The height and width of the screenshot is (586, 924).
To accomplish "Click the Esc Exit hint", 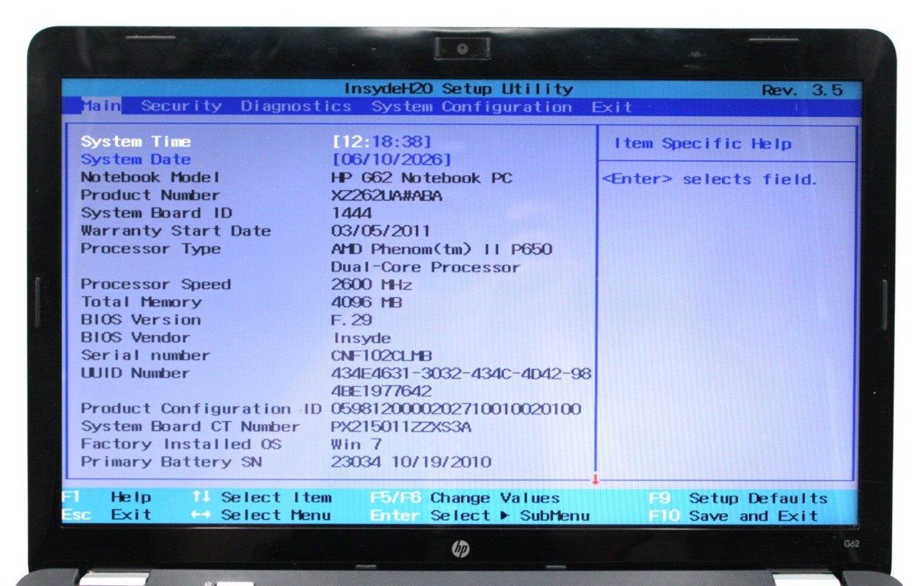I will coord(107,514).
